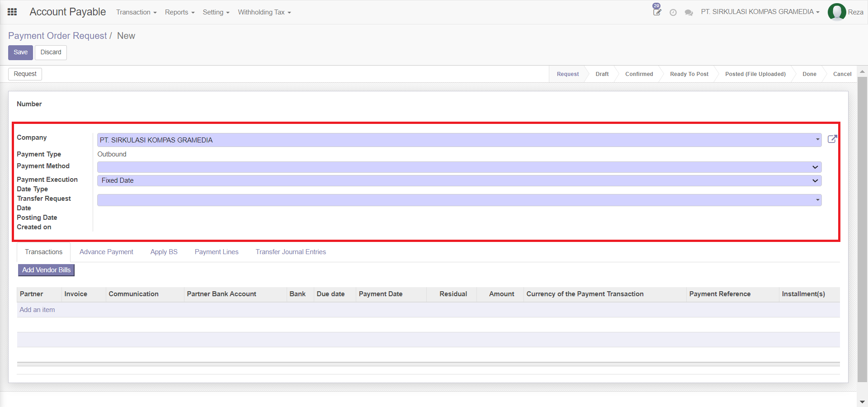Select the Request status stage
This screenshot has width=868, height=407.
pyautogui.click(x=567, y=74)
